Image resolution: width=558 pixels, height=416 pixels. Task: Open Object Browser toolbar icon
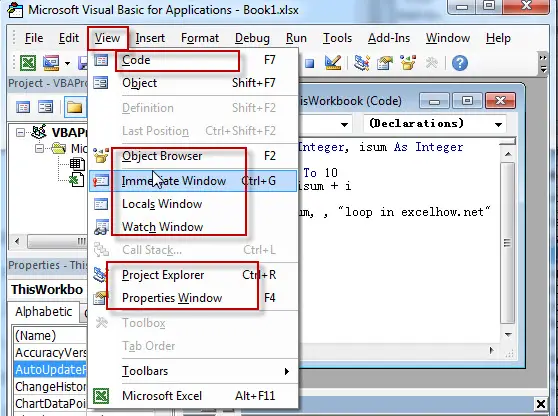(x=408, y=63)
